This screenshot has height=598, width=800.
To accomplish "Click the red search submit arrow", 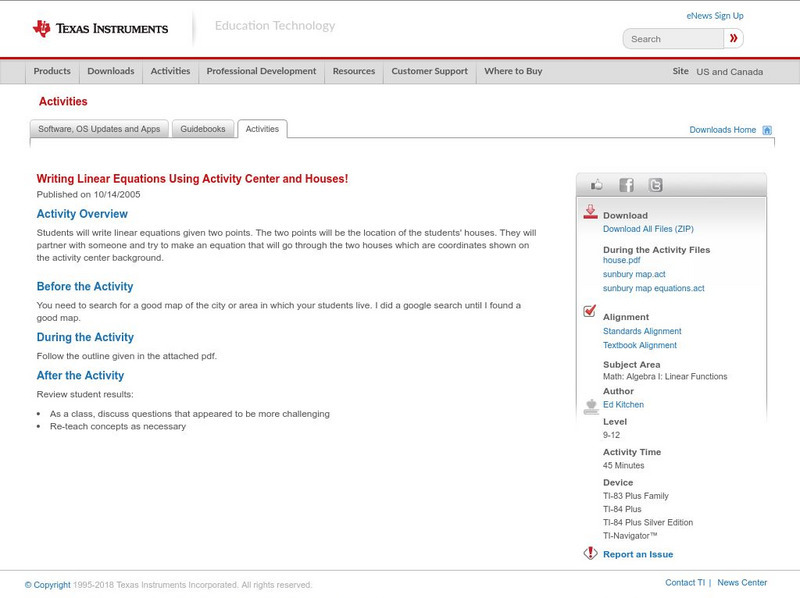I will pos(734,39).
